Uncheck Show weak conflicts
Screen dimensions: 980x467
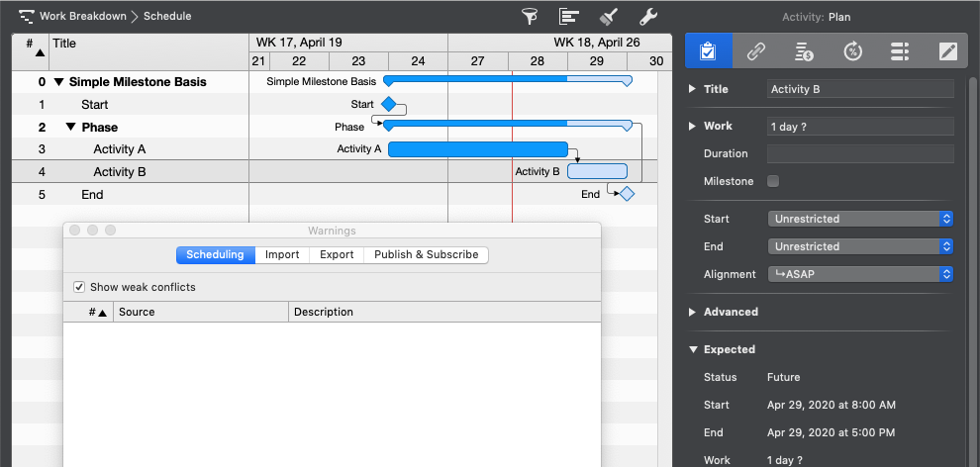point(79,287)
